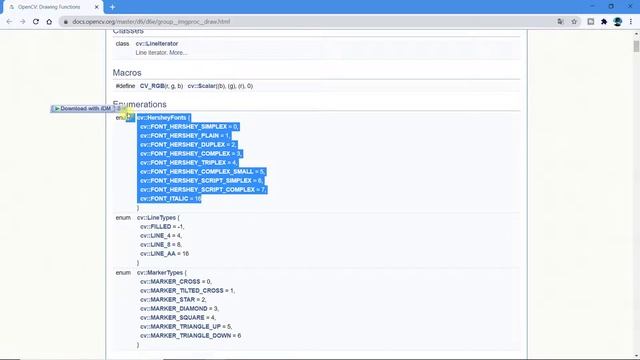Viewport: 640px width, 360px height.
Task: Open FONT_HERSHEY_TRIPLEX link
Action: click(x=183, y=162)
